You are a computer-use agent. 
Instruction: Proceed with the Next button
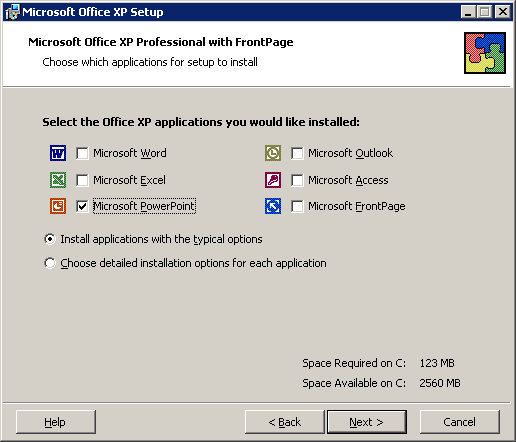[367, 422]
